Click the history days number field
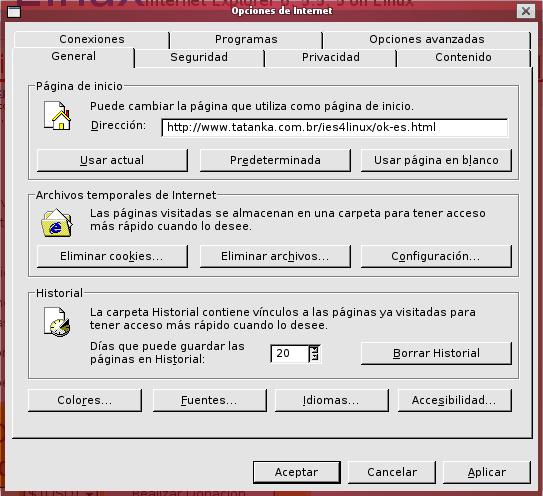Image resolution: width=543 pixels, height=496 pixels. pyautogui.click(x=290, y=353)
